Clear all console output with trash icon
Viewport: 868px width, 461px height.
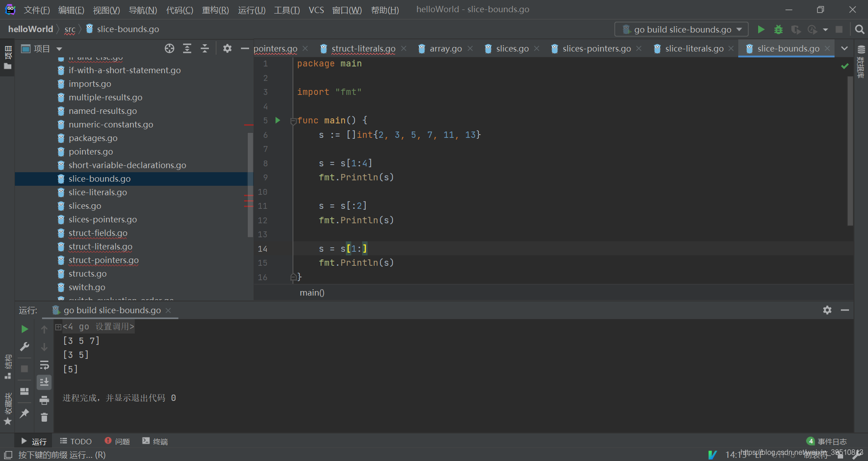coord(44,418)
